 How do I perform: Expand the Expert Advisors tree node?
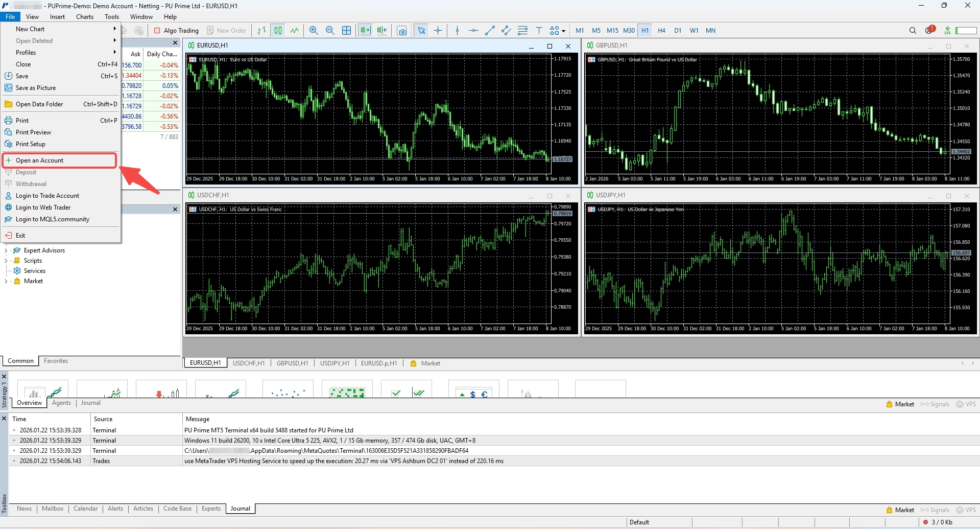7,250
